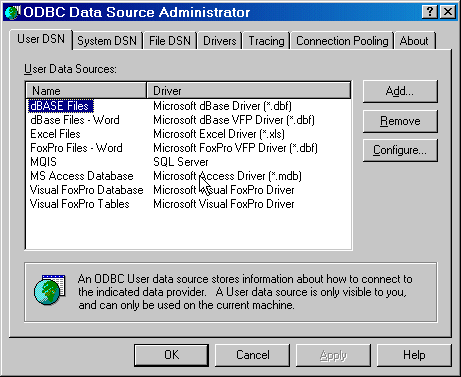Select the dBASE Files data source
Image resolution: width=461 pixels, height=377 pixels.
tap(60, 106)
